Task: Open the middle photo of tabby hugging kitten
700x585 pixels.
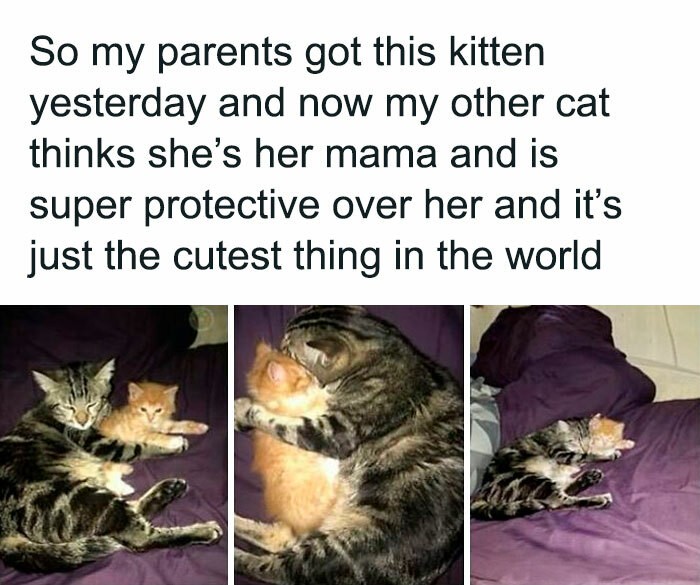Action: 349,445
